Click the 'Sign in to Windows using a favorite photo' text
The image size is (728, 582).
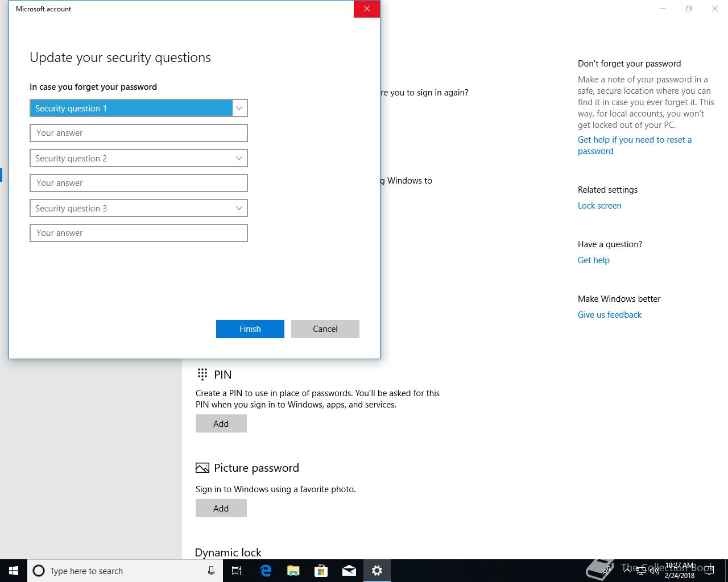(x=276, y=489)
